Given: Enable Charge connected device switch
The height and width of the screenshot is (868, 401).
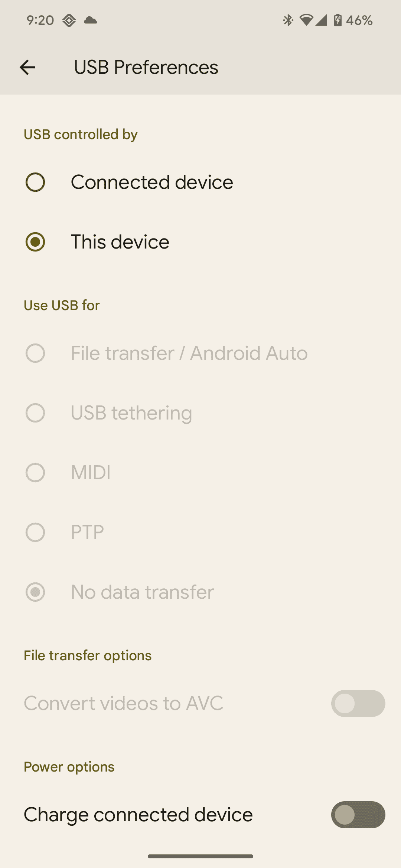Looking at the screenshot, I should [x=358, y=815].
